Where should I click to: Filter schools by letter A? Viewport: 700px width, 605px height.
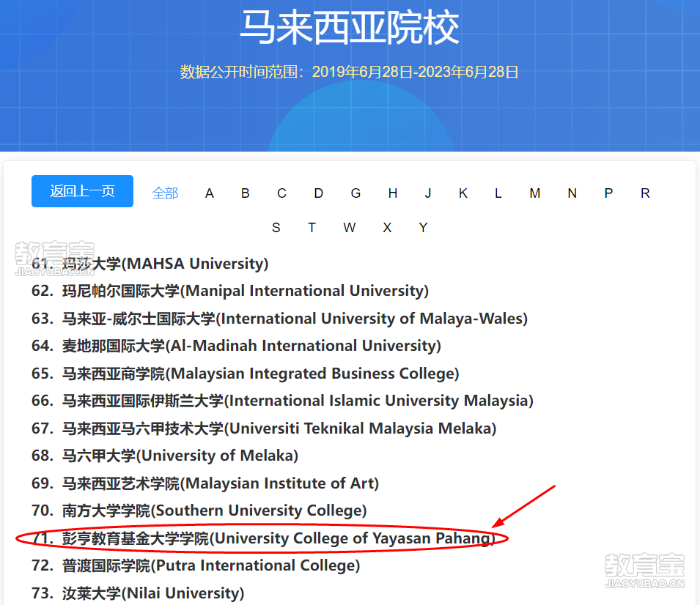coord(210,193)
